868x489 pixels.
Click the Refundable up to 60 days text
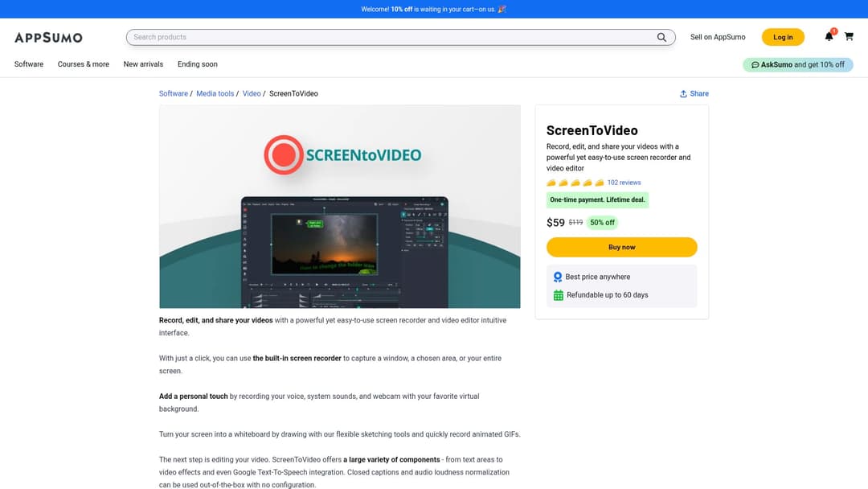pyautogui.click(x=608, y=295)
